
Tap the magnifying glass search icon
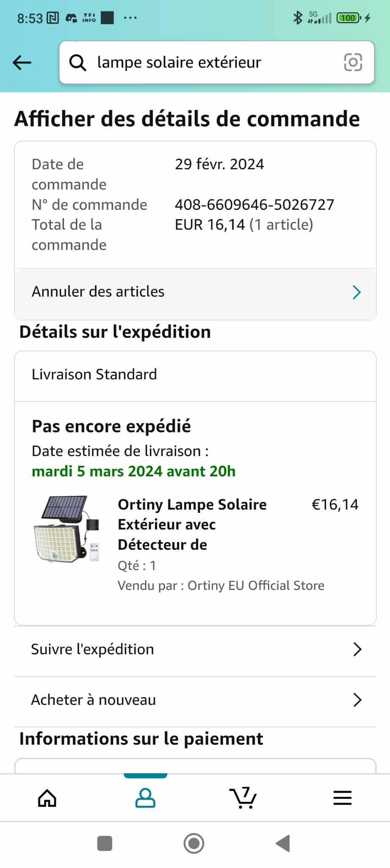click(x=78, y=63)
